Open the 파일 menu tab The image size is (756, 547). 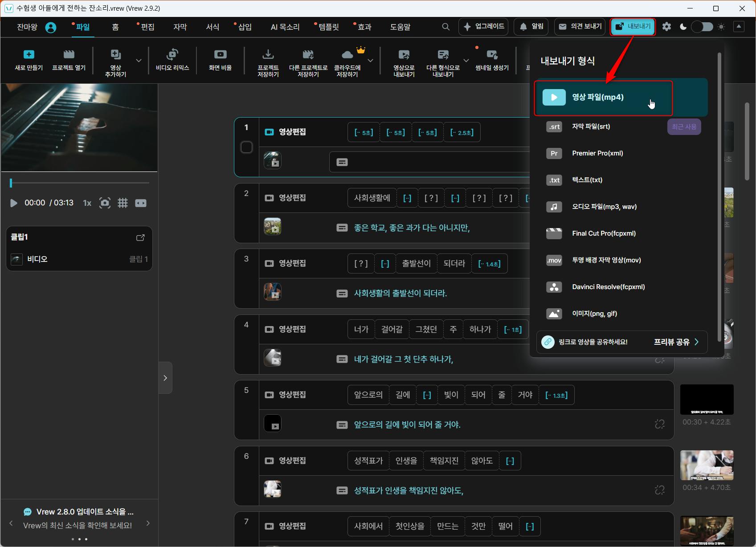click(83, 27)
